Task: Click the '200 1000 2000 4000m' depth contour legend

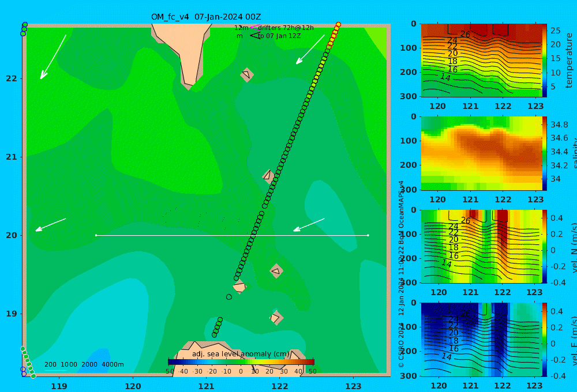Action: tap(84, 364)
